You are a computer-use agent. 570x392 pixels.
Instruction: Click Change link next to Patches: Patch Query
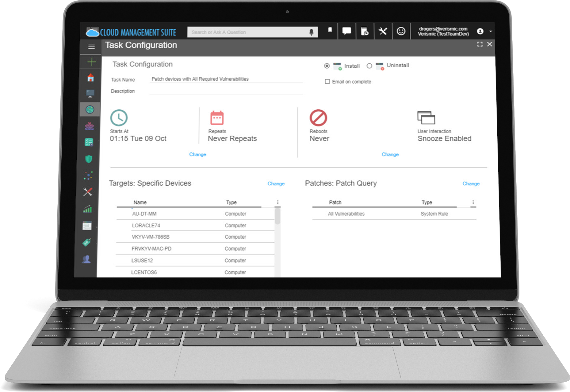point(471,183)
